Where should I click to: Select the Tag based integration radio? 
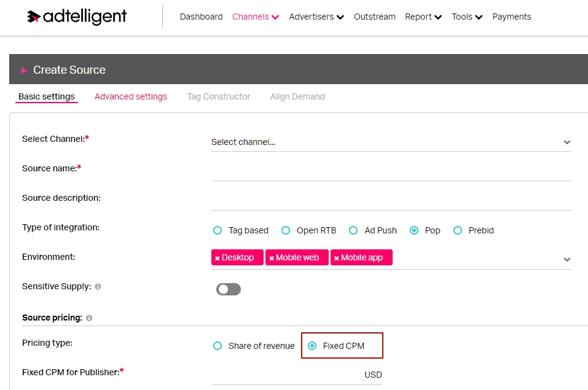[x=218, y=230]
